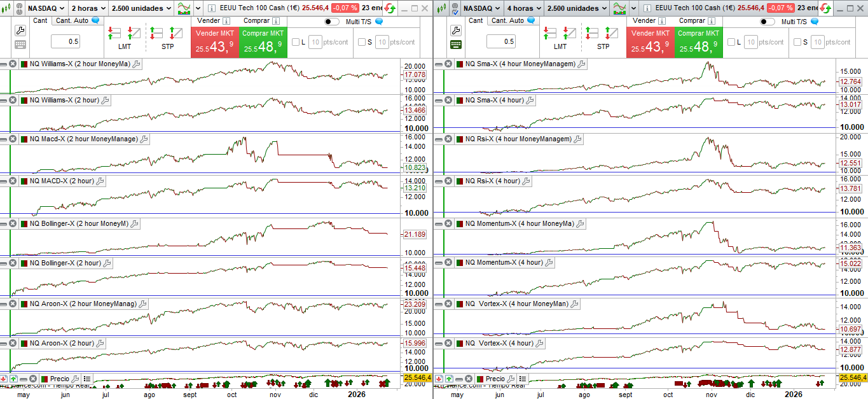
Task: Enable L checkbox in left window
Action: [296, 42]
